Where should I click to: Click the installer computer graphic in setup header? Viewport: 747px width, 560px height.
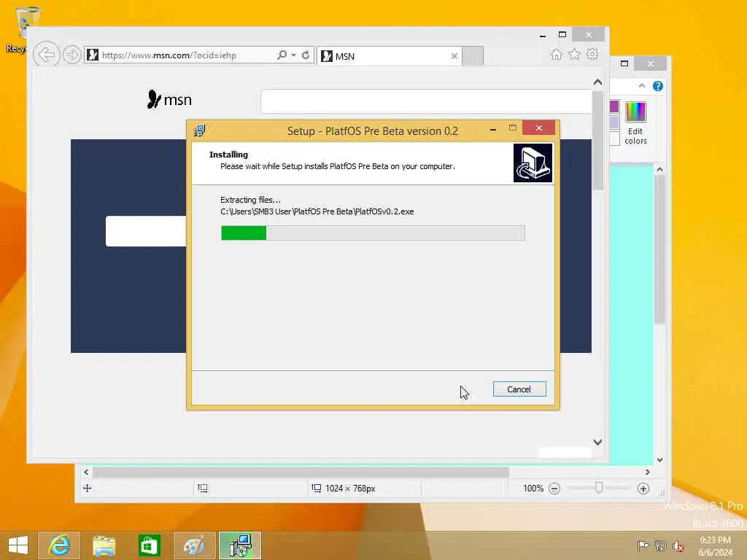tap(533, 163)
